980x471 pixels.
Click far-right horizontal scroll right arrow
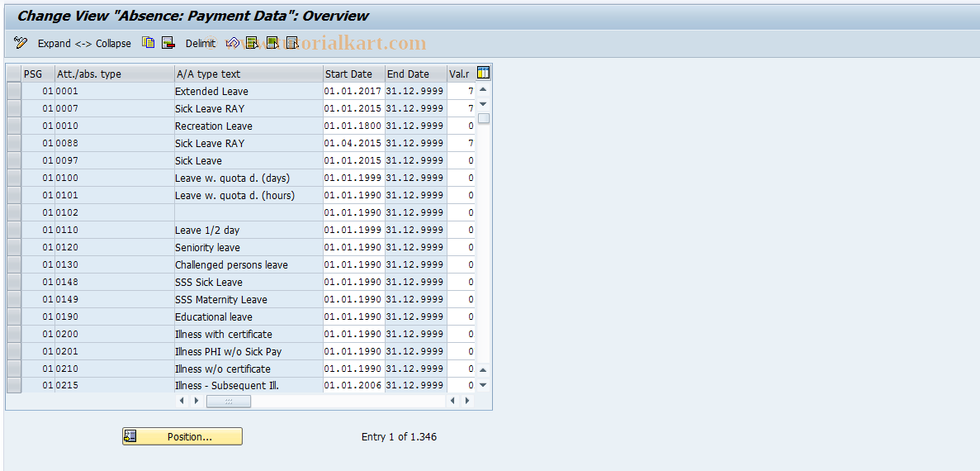tap(466, 400)
